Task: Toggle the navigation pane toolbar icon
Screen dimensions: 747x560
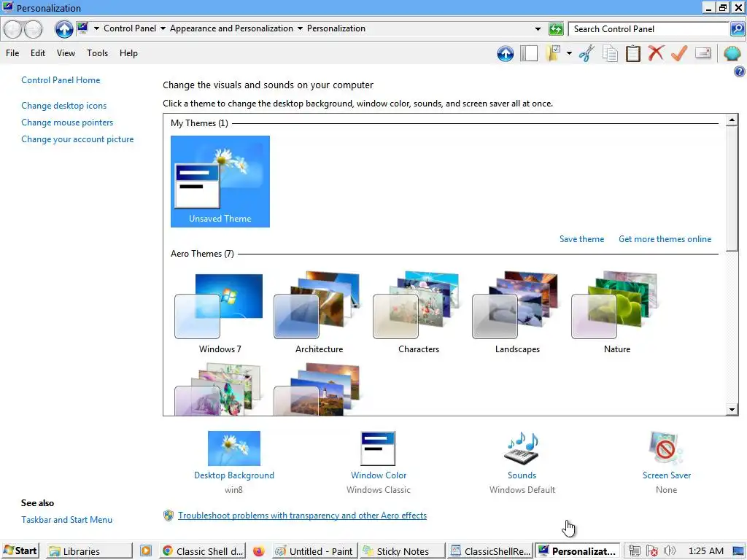Action: (529, 53)
